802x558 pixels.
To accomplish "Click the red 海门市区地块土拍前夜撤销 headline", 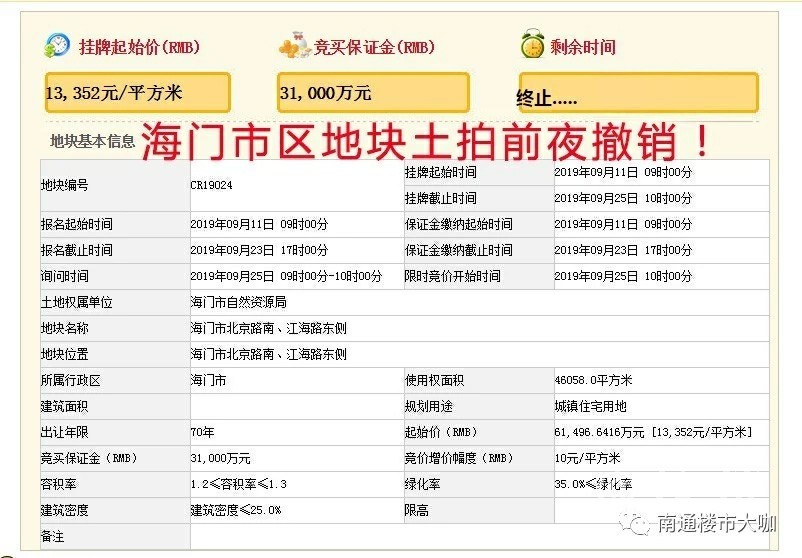I will point(426,143).
